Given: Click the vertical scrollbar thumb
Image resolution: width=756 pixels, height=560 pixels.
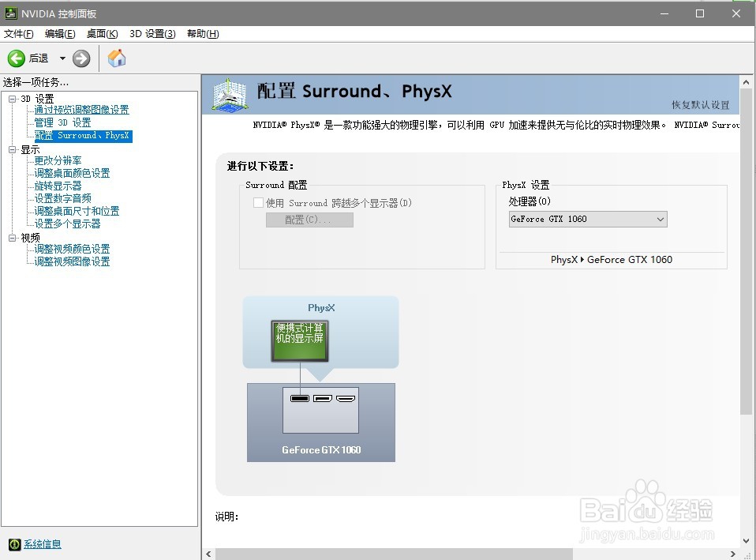Looking at the screenshot, I should [746, 251].
